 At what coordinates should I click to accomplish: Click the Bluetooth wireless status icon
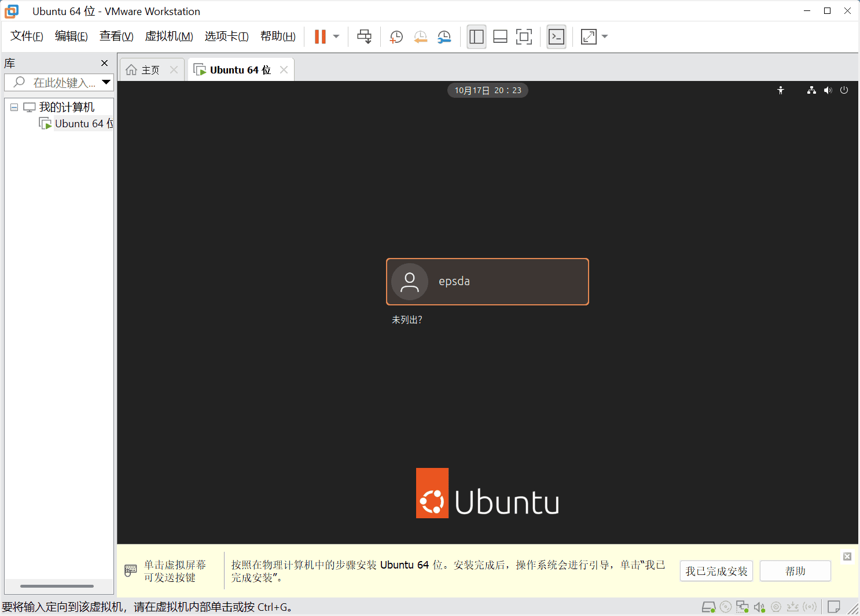tap(810, 607)
